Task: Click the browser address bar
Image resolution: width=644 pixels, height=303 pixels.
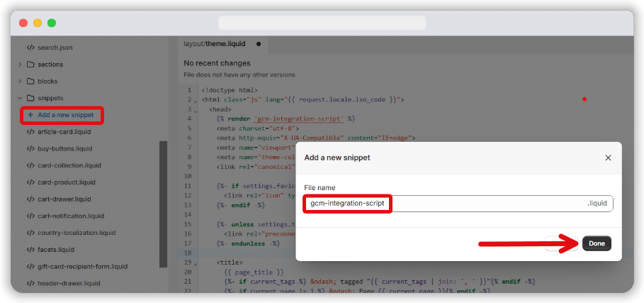Action: [322, 23]
